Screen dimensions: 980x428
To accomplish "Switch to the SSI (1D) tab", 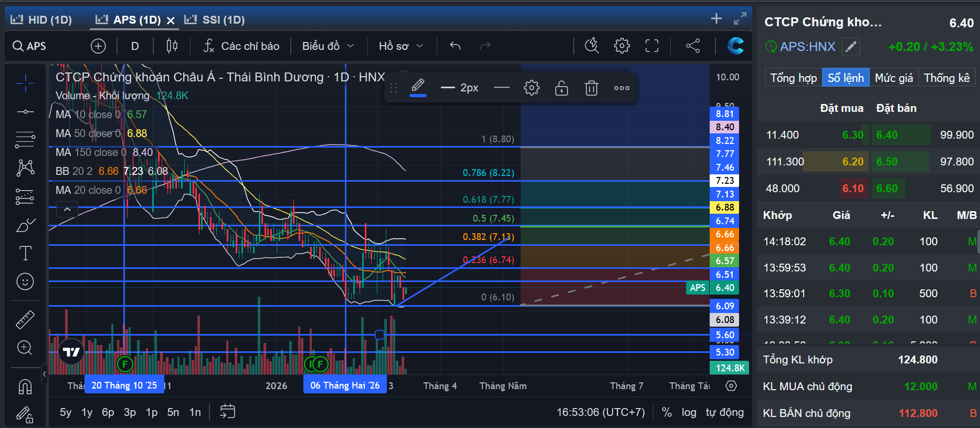I will (x=215, y=20).
